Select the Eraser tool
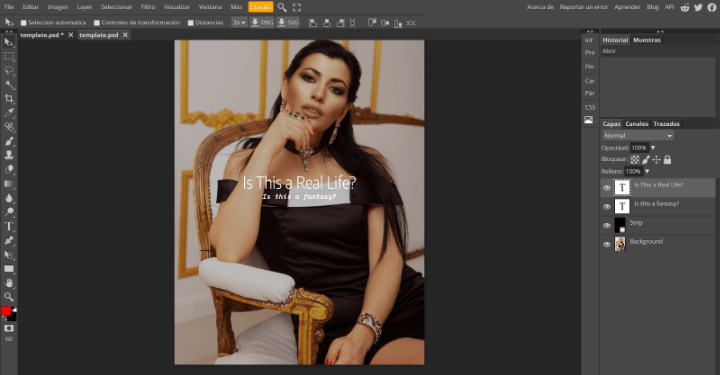 pyautogui.click(x=9, y=169)
